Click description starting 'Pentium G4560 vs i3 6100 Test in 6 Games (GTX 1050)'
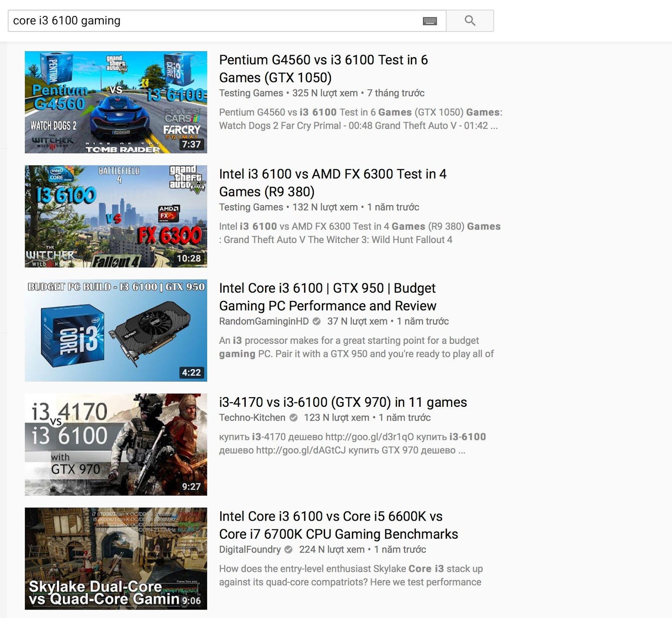 tap(360, 119)
